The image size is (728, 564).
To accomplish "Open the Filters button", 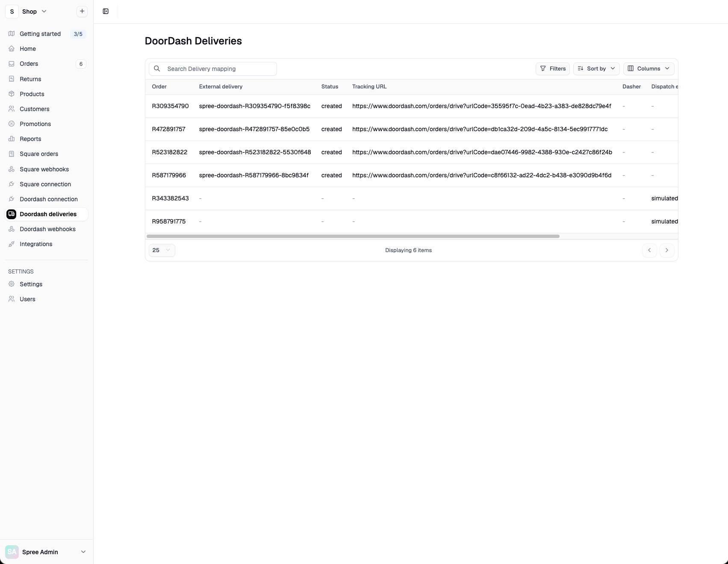I will [x=553, y=69].
